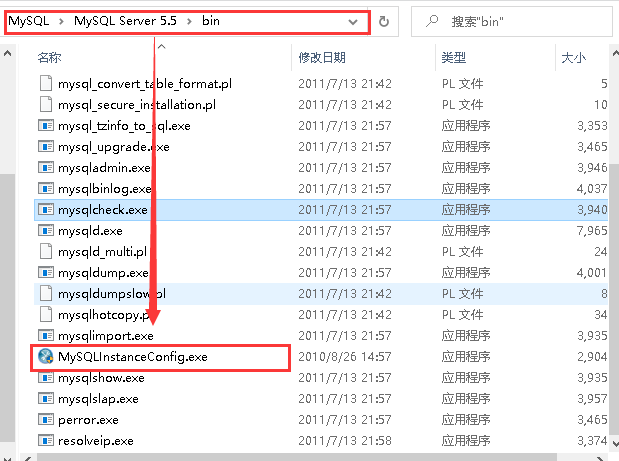Sort by the 大小 column header

574,58
